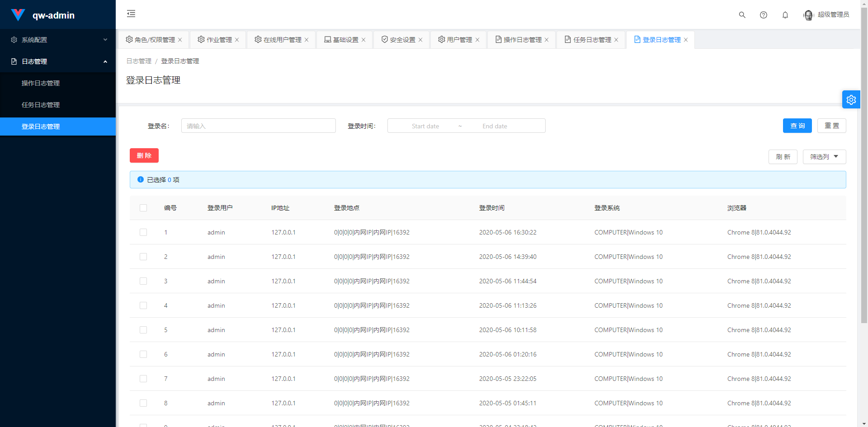Check the checkbox for row 6
Screen dimensions: 868x427
(143, 354)
